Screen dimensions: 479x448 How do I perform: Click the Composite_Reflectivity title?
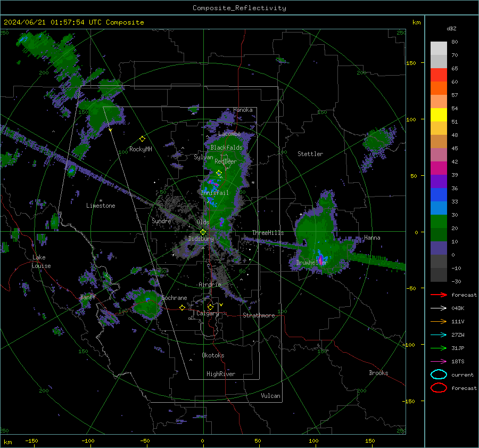240,8
